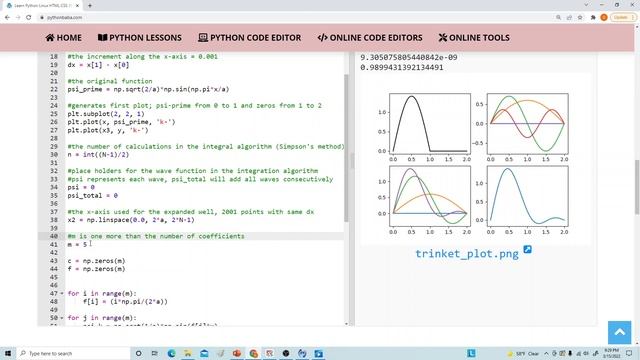The image size is (640, 360).
Task: Click the code editor vertical scrollbar
Action: point(346,148)
